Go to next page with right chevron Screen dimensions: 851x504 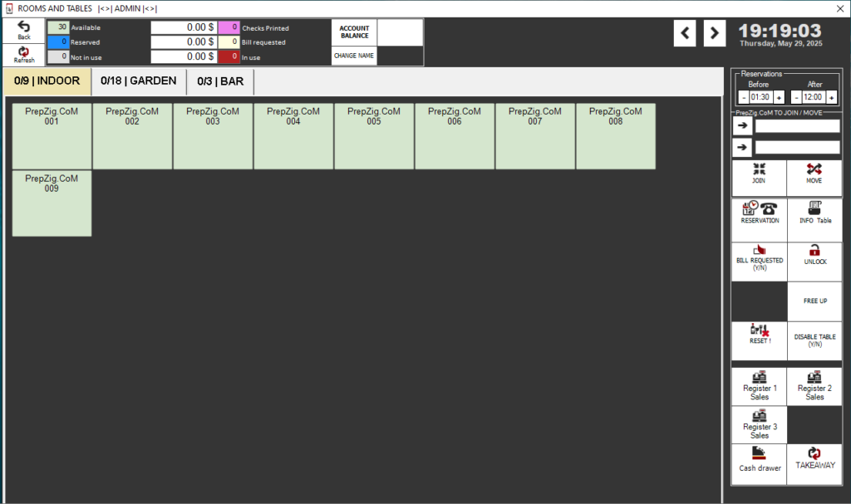click(714, 34)
